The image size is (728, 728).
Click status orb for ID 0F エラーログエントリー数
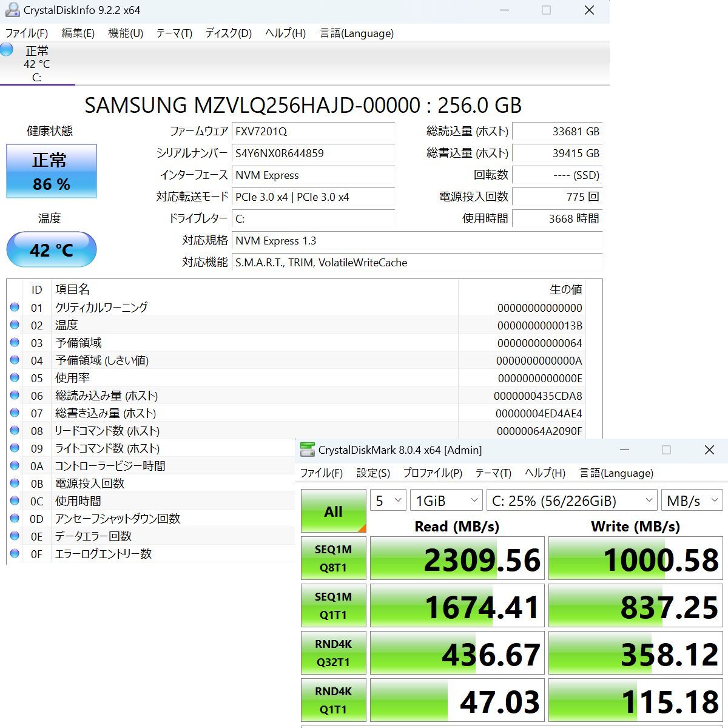[x=15, y=554]
